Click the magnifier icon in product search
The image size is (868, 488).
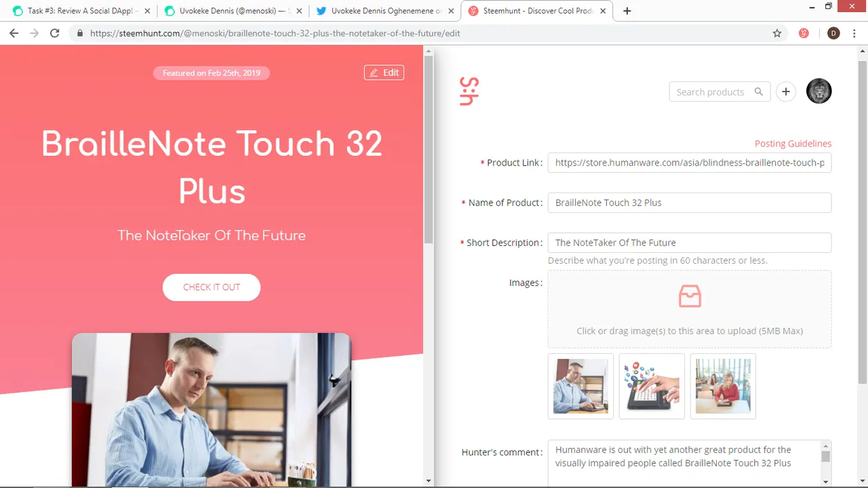(x=759, y=92)
